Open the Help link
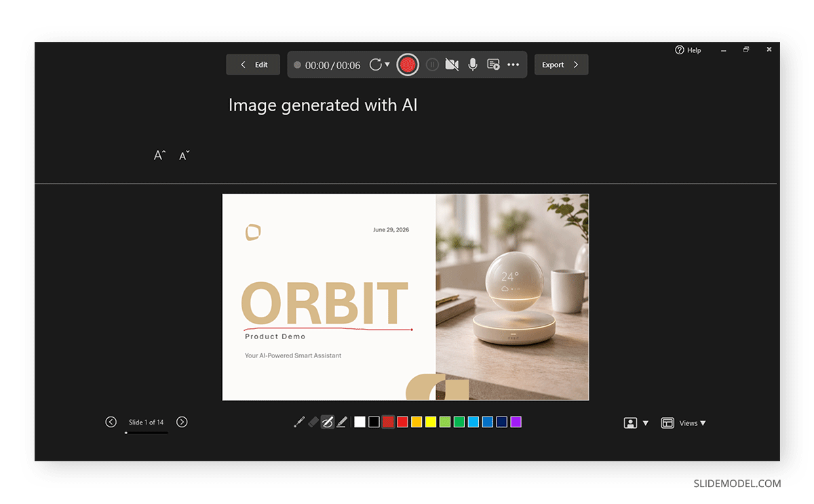 pyautogui.click(x=688, y=50)
